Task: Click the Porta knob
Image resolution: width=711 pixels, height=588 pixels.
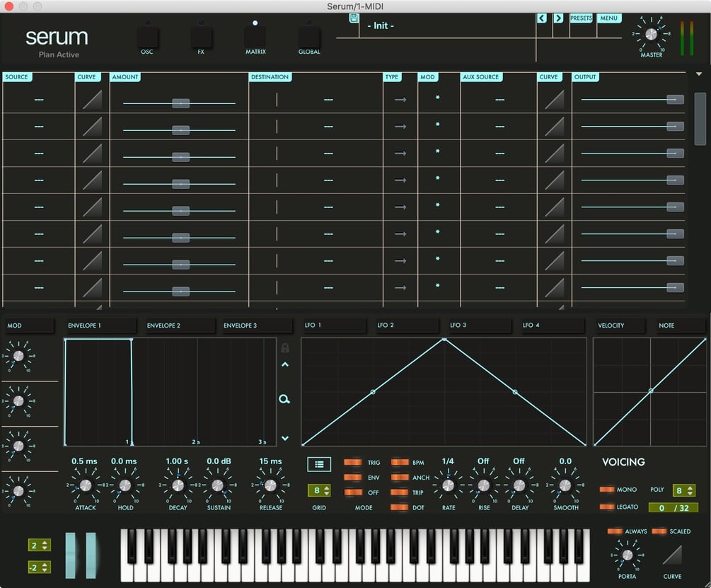Action: click(x=627, y=555)
